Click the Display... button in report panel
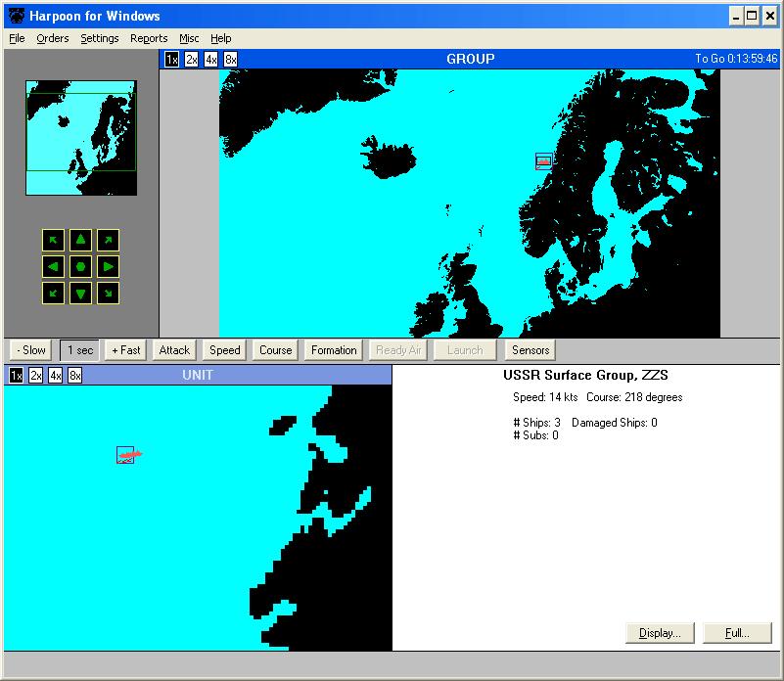 (x=660, y=633)
